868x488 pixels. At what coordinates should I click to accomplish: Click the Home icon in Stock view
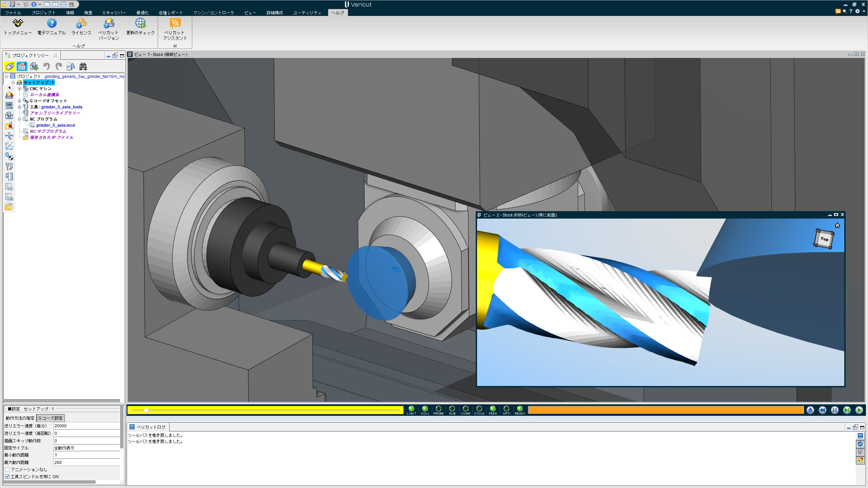(837, 226)
